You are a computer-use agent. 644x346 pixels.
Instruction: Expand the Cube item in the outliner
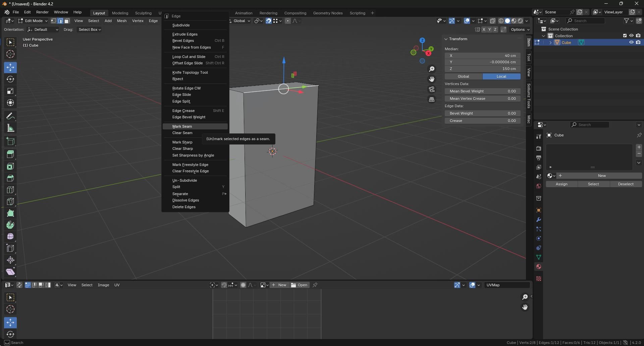550,42
